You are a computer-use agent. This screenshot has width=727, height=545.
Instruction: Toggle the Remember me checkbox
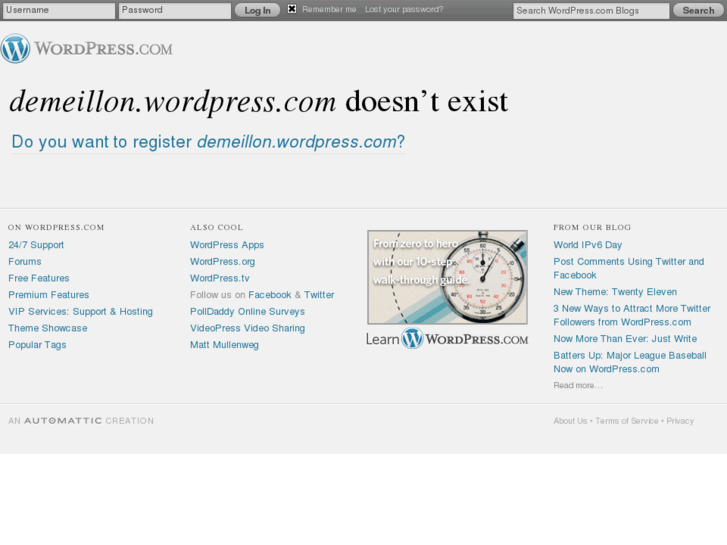(292, 9)
